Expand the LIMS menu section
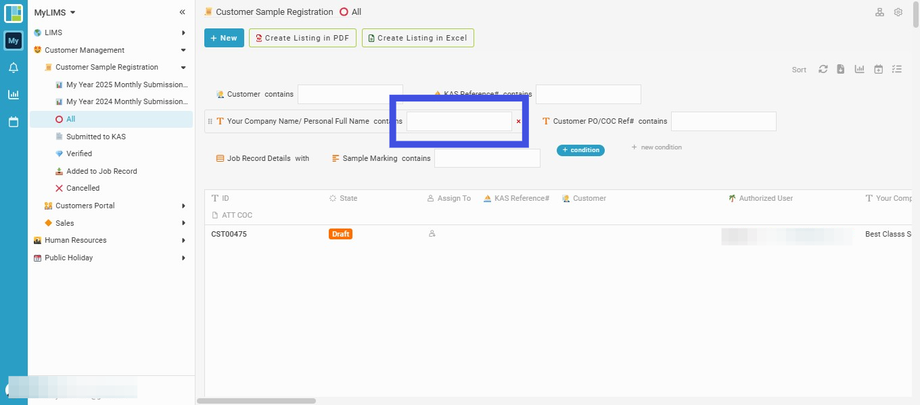Image resolution: width=920 pixels, height=405 pixels. [184, 33]
